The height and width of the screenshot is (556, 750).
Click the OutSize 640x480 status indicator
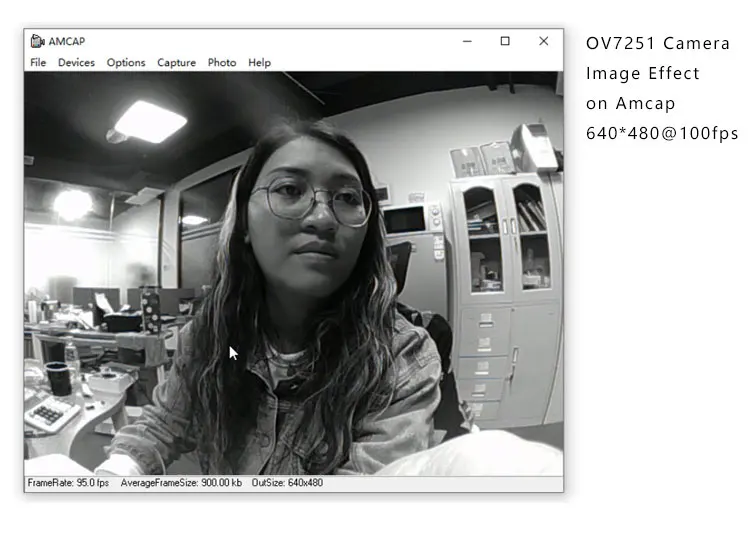287,483
